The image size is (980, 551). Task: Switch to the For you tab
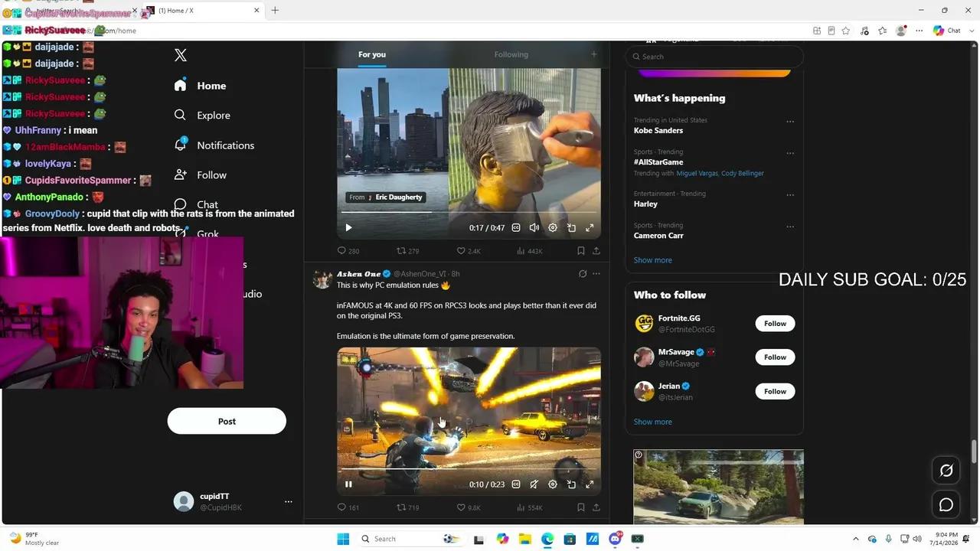tap(372, 54)
